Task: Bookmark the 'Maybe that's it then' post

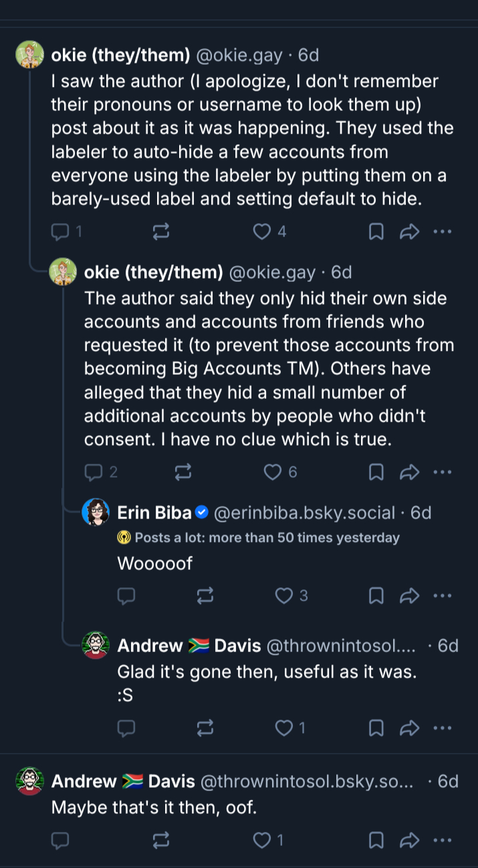Action: [376, 840]
